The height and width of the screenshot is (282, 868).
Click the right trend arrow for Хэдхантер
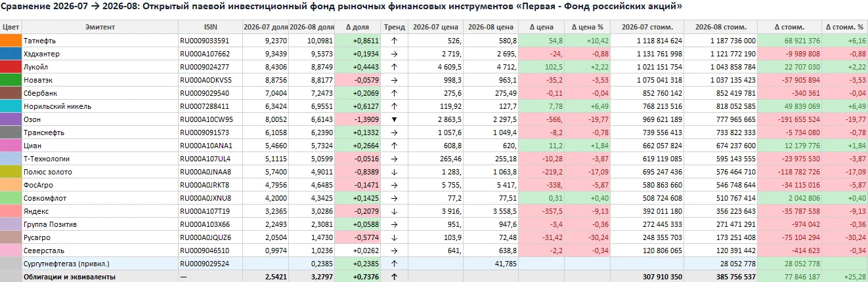click(x=394, y=53)
